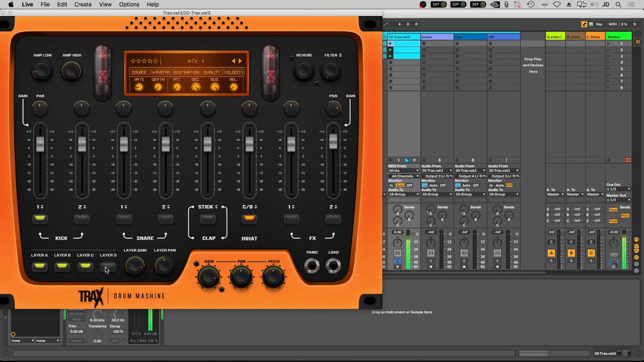This screenshot has width=644, height=362.
Task: Open the File menu
Action: point(45,5)
